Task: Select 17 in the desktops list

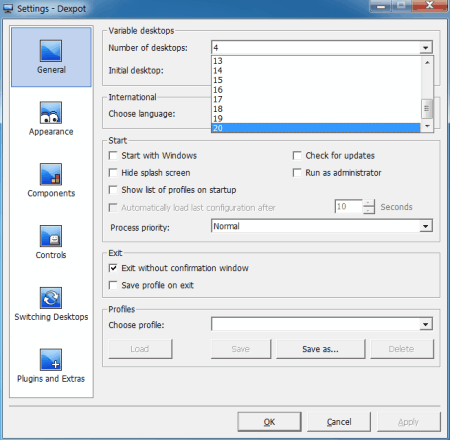Action: click(x=316, y=99)
